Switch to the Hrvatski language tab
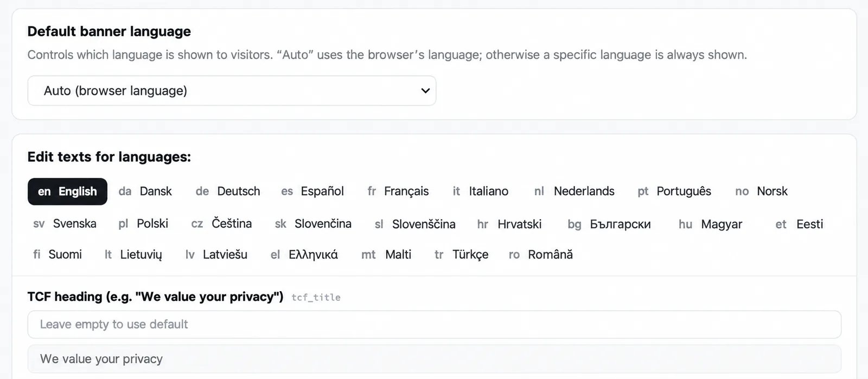 tap(509, 224)
